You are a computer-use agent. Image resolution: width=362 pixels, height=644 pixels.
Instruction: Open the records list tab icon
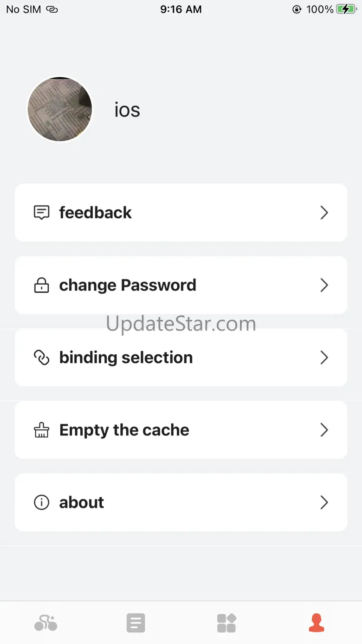tap(136, 623)
